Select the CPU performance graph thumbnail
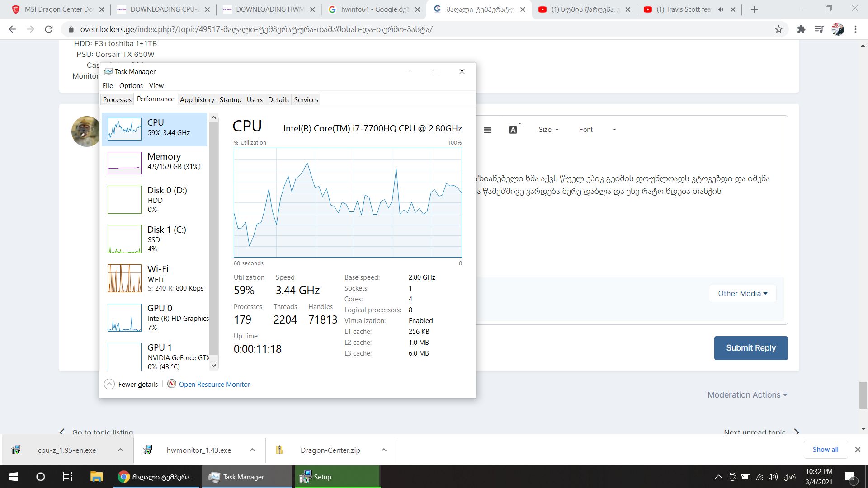The height and width of the screenshot is (488, 868). click(x=124, y=129)
